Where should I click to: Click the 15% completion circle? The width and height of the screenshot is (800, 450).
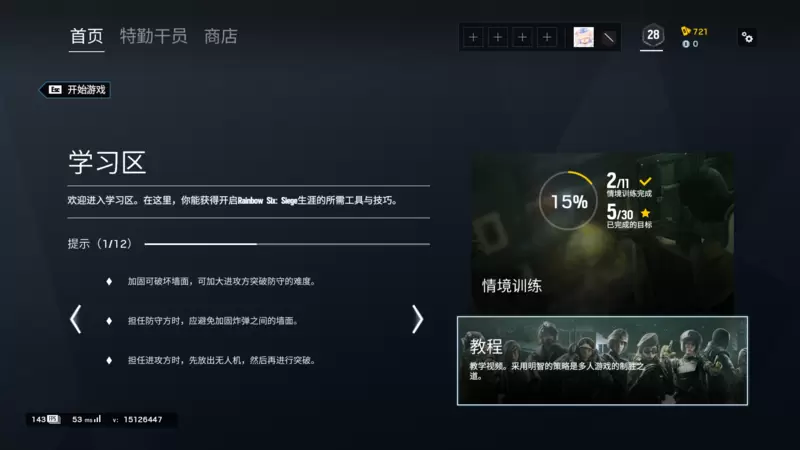(568, 201)
